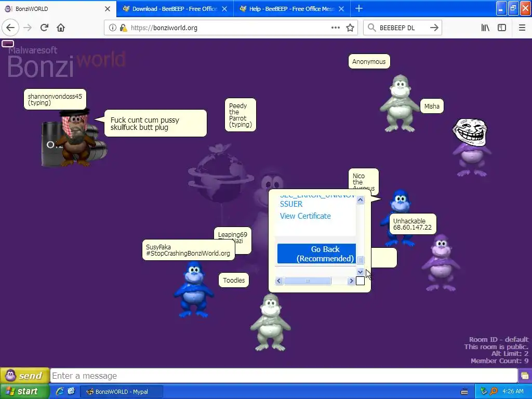Viewport: 532px width, 399px height.
Task: Click the grey Bonzi named Misha
Action: (x=400, y=103)
